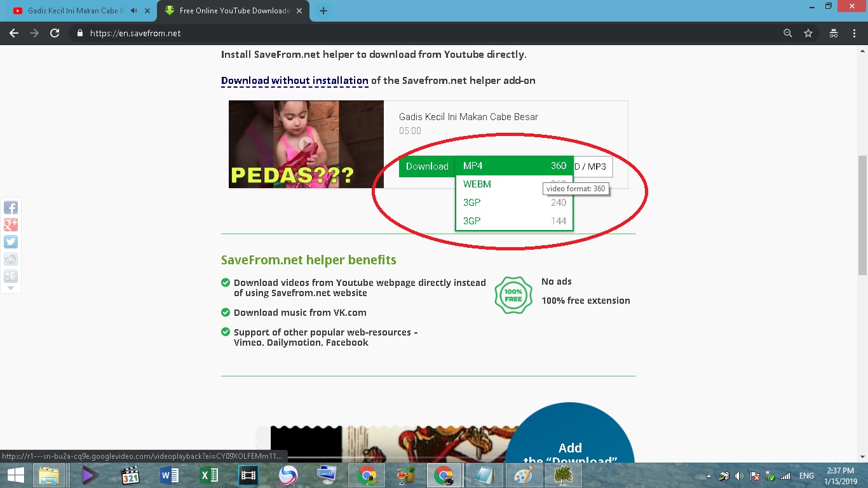
Task: Open Microsoft Excel from taskbar
Action: point(209,475)
